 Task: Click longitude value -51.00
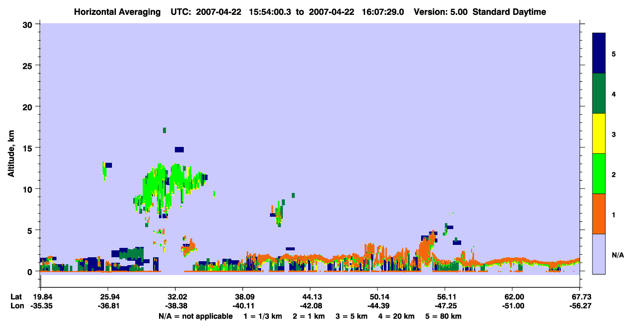512,306
